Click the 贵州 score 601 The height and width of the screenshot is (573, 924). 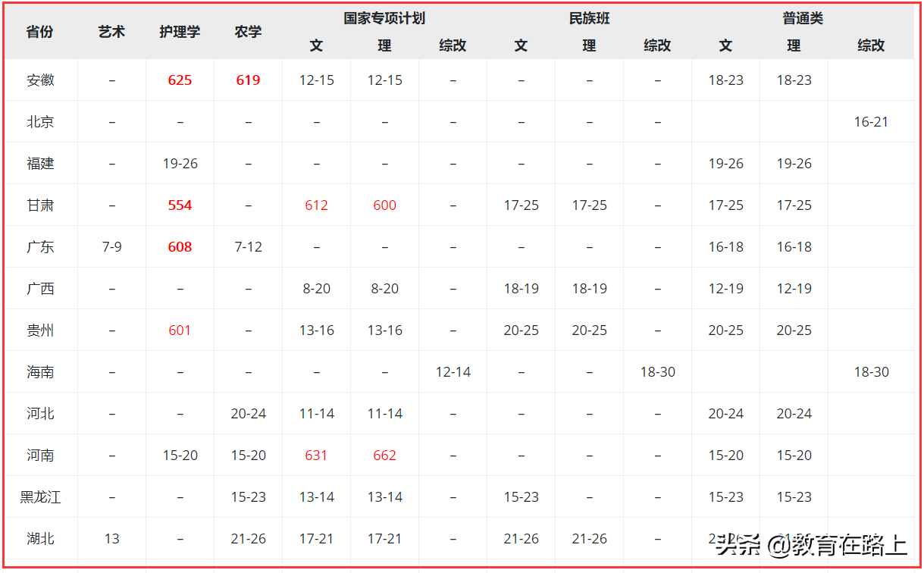point(180,330)
